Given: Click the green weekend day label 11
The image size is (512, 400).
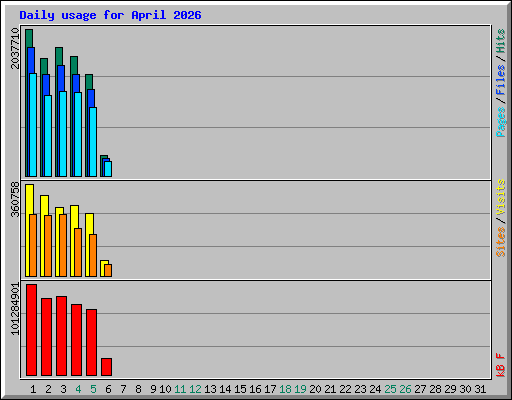Looking at the screenshot, I should [180, 389].
